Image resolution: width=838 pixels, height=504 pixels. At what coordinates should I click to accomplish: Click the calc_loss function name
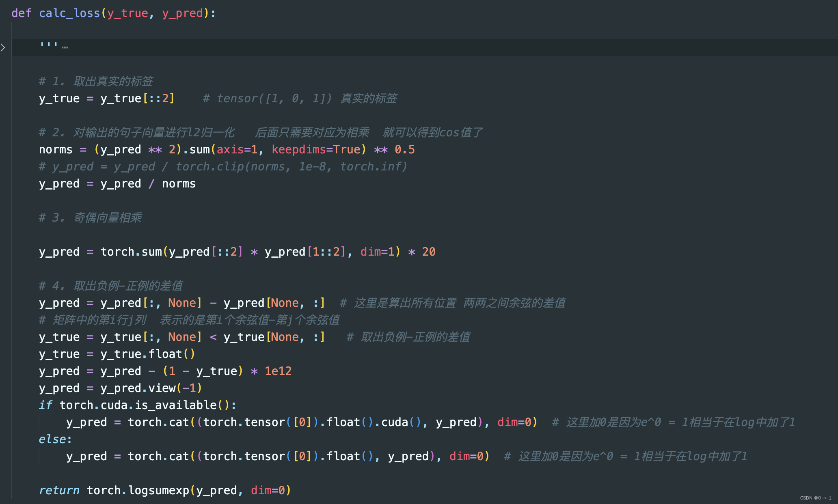click(69, 13)
